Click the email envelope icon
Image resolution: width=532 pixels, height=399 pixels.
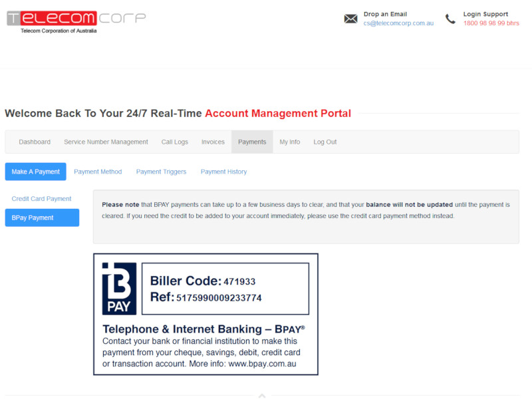[x=351, y=18]
